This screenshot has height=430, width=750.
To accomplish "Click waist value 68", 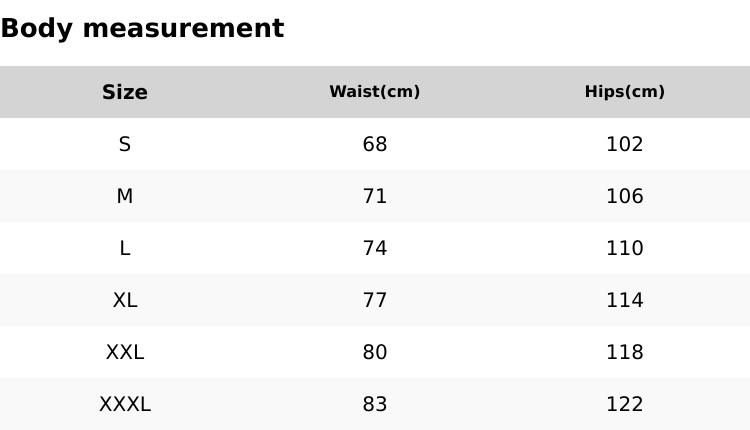I will click(375, 144).
